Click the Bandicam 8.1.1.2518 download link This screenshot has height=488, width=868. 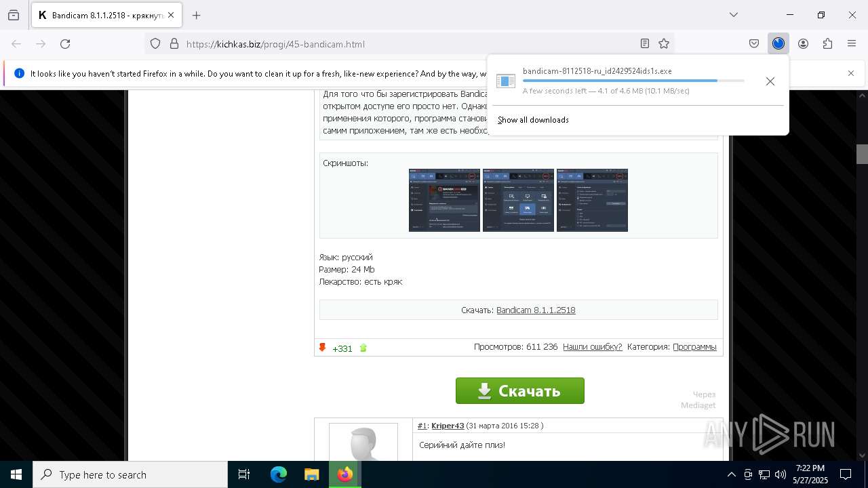pos(536,310)
